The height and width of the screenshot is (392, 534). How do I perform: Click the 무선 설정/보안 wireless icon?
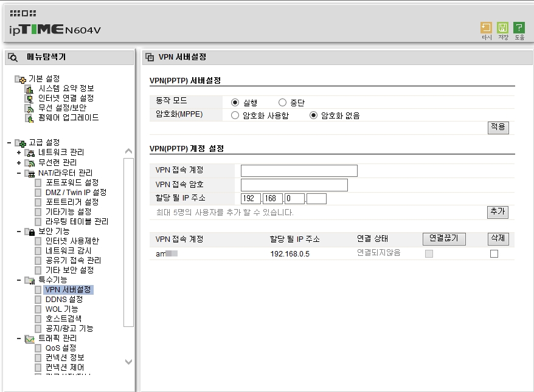tap(30, 109)
